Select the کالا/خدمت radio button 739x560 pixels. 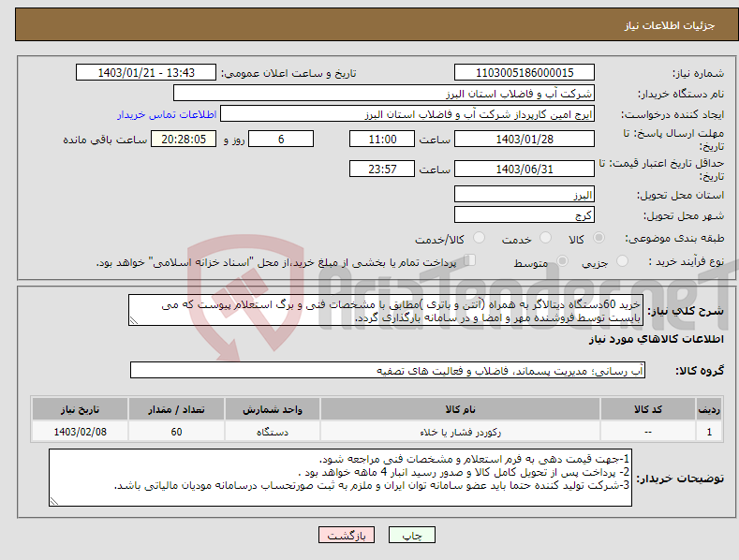(x=479, y=238)
